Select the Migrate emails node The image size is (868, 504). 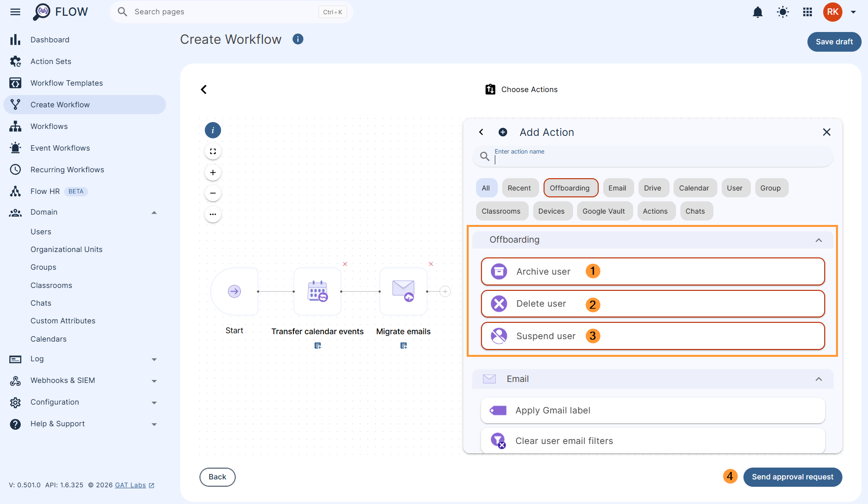[x=403, y=291]
